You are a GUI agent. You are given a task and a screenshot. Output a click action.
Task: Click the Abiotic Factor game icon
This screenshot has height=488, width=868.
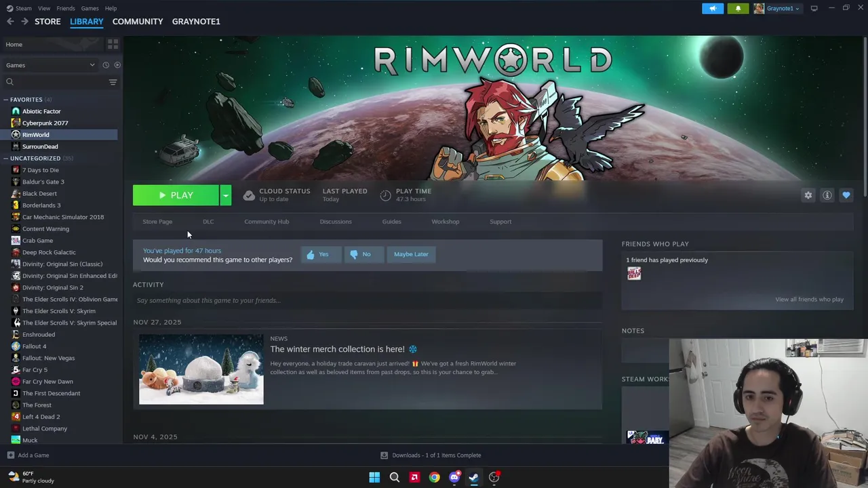[x=16, y=111]
